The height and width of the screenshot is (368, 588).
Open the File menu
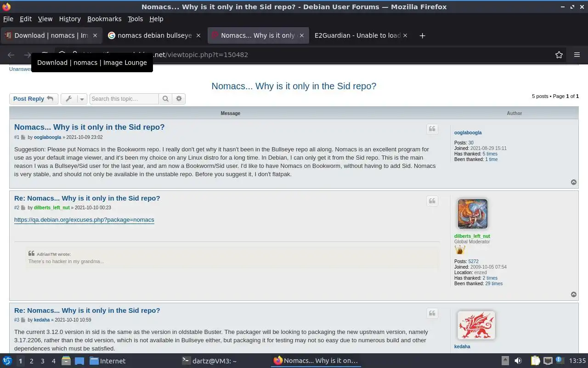(8, 19)
